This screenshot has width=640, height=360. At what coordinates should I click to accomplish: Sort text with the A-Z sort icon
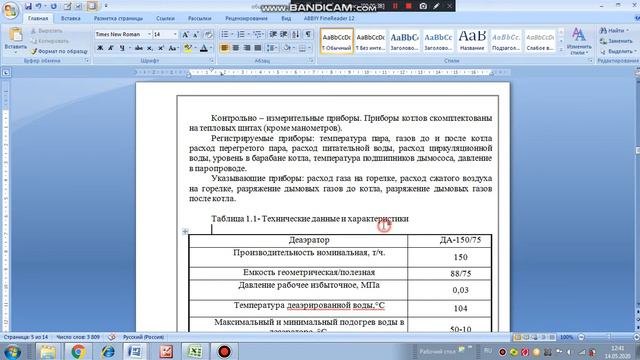pyautogui.click(x=296, y=34)
